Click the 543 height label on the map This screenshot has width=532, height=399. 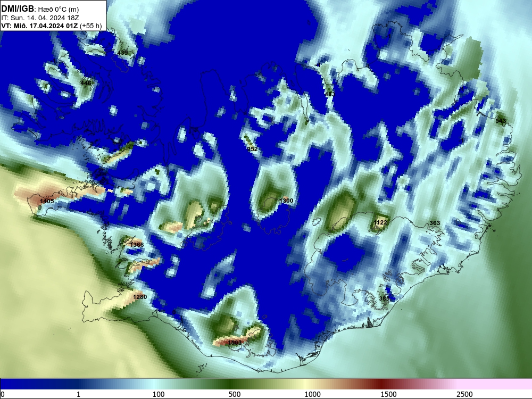click(501, 120)
